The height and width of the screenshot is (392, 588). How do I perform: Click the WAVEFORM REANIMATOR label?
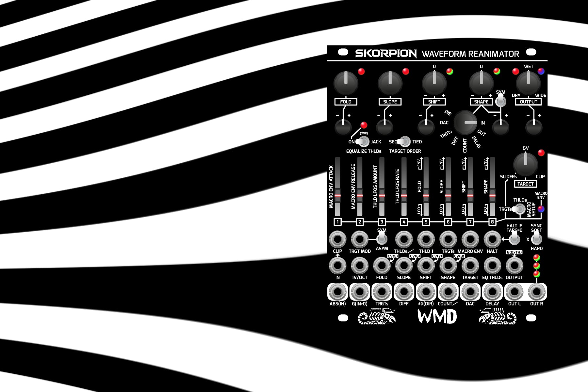[470, 54]
